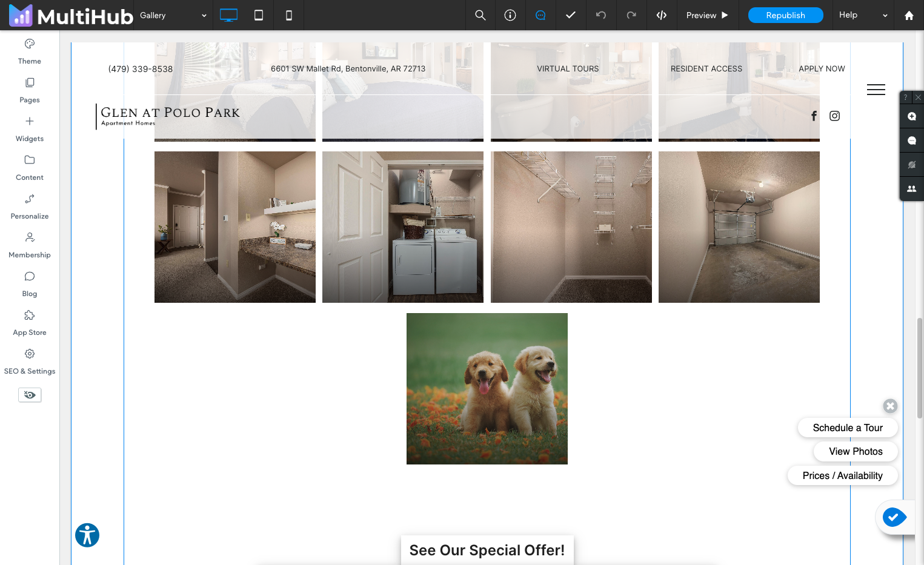Click the checkmark icon in toolbar
This screenshot has height=565, width=924.
pyautogui.click(x=571, y=15)
